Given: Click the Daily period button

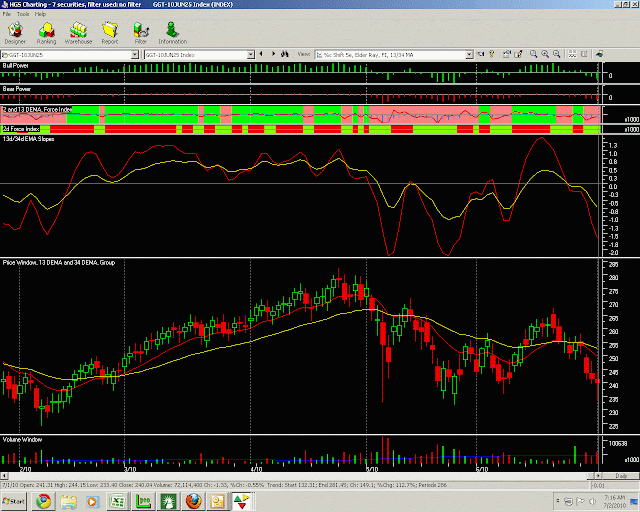Looking at the screenshot, I should 621,476.
